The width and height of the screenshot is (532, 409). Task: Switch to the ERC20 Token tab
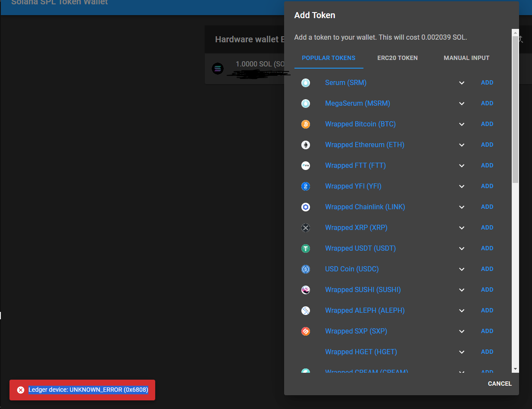click(397, 58)
